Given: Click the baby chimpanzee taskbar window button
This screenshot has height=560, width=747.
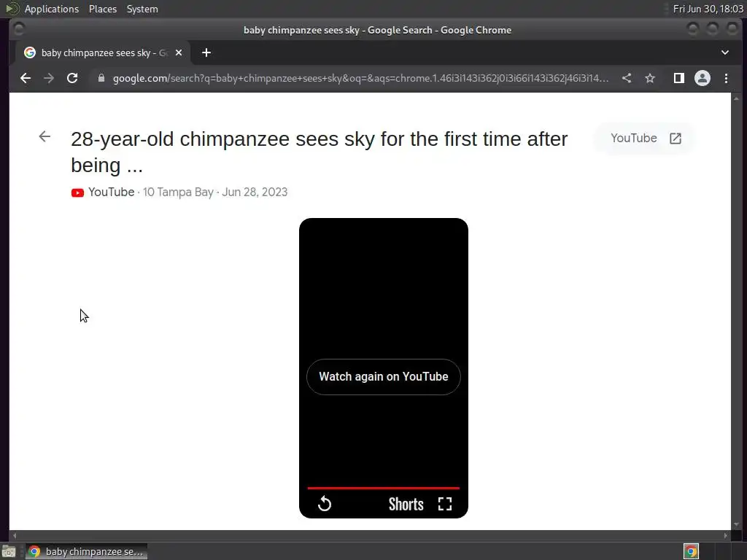Looking at the screenshot, I should coord(87,551).
